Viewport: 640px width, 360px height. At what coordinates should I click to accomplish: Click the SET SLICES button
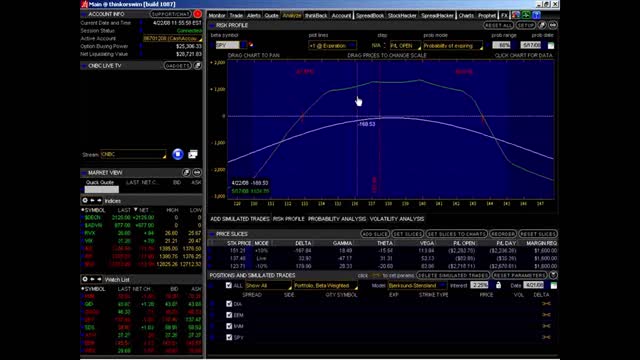(x=407, y=234)
